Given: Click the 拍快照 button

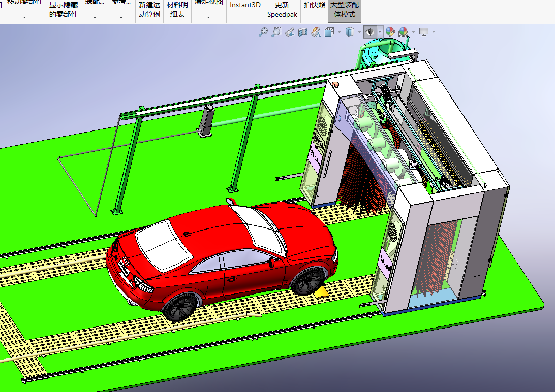Looking at the screenshot, I should click(315, 5).
